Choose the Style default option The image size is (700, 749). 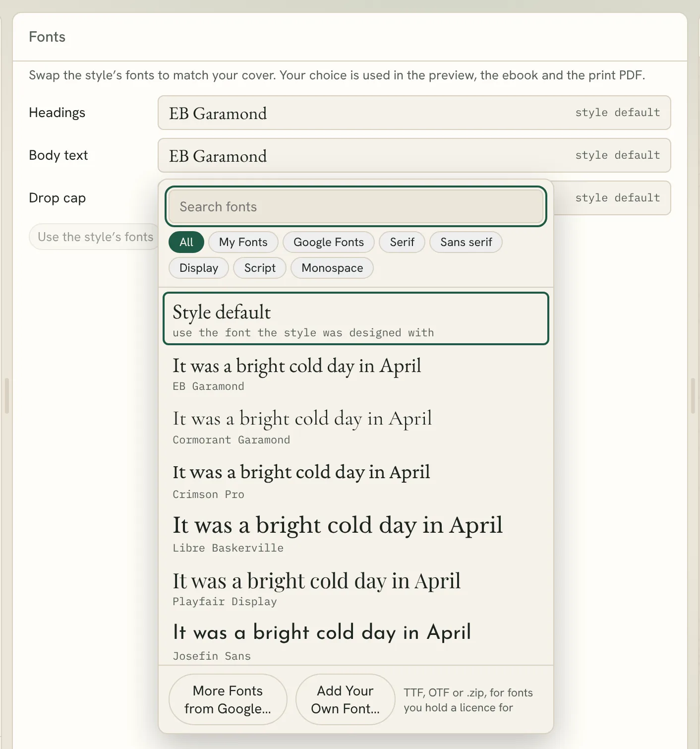coord(355,318)
